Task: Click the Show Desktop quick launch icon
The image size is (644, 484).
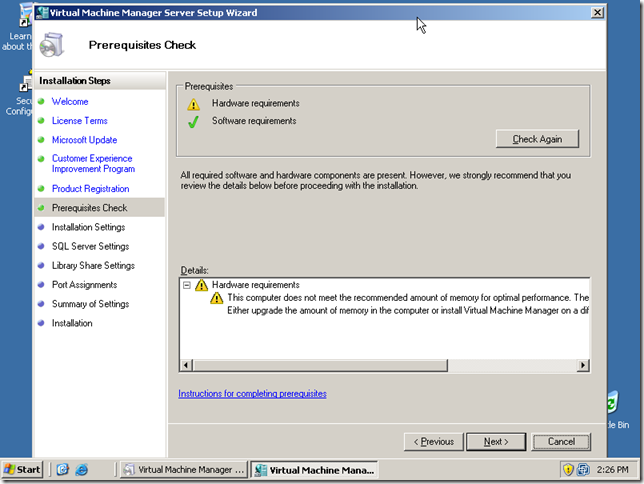Action: 62,470
